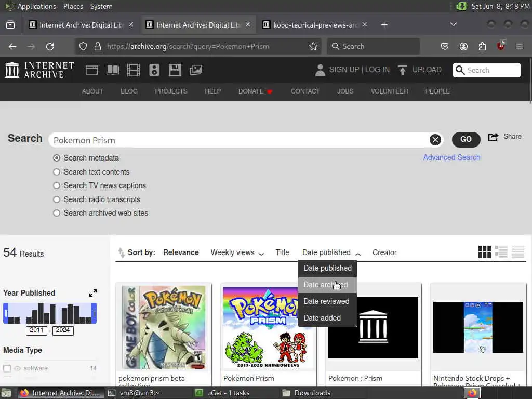This screenshot has height=399, width=532.
Task: Click the left year range slider handle
Action: [5, 313]
